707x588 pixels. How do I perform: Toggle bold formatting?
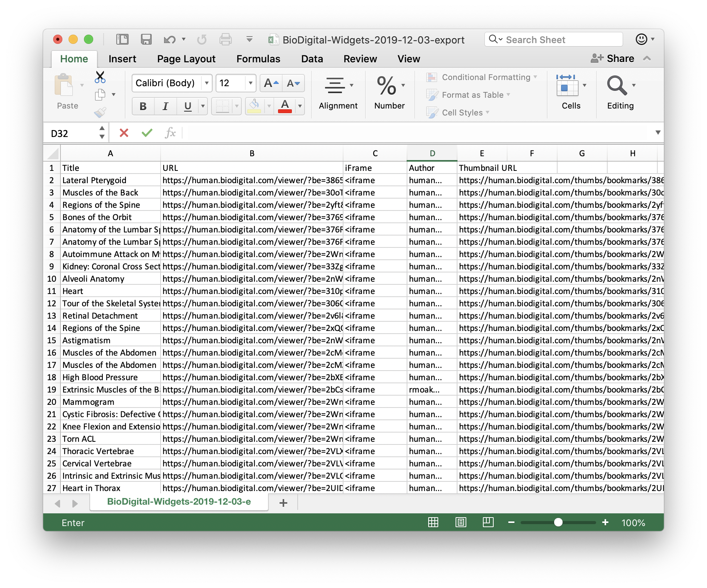coord(143,106)
